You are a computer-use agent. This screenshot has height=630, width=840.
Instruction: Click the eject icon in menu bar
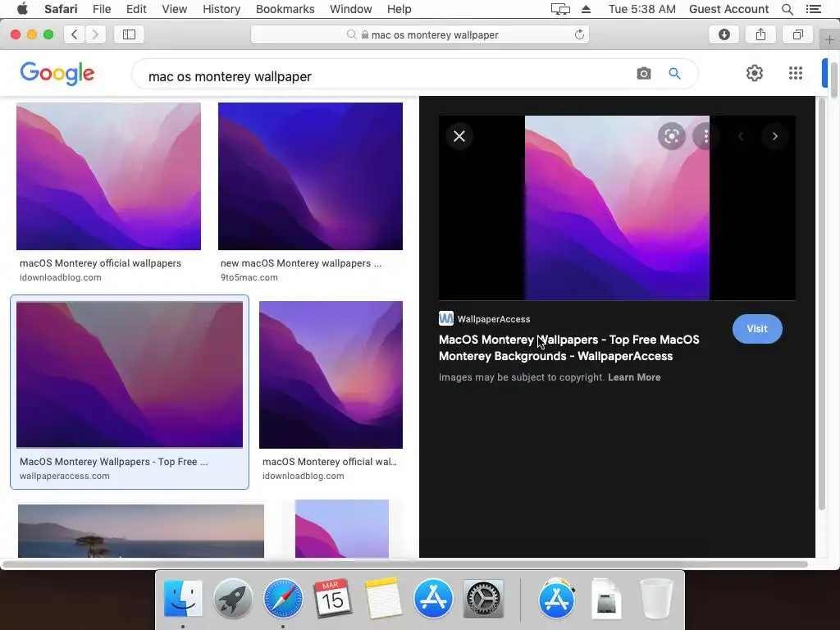coord(586,9)
